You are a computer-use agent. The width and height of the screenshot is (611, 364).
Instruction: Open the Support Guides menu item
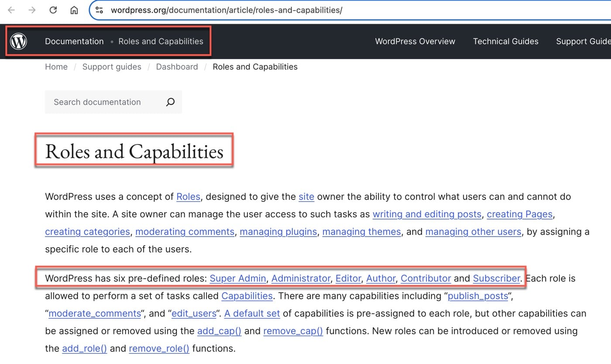[x=583, y=41]
